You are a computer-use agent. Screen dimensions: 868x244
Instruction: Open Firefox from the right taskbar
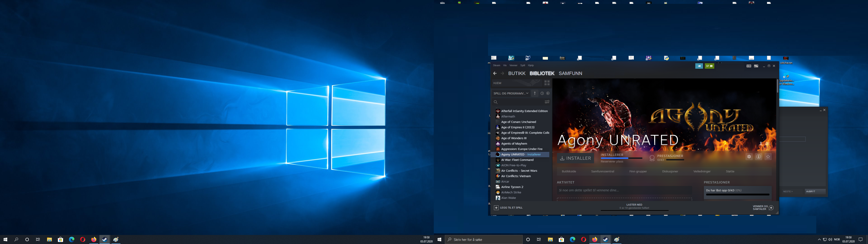tap(595, 239)
